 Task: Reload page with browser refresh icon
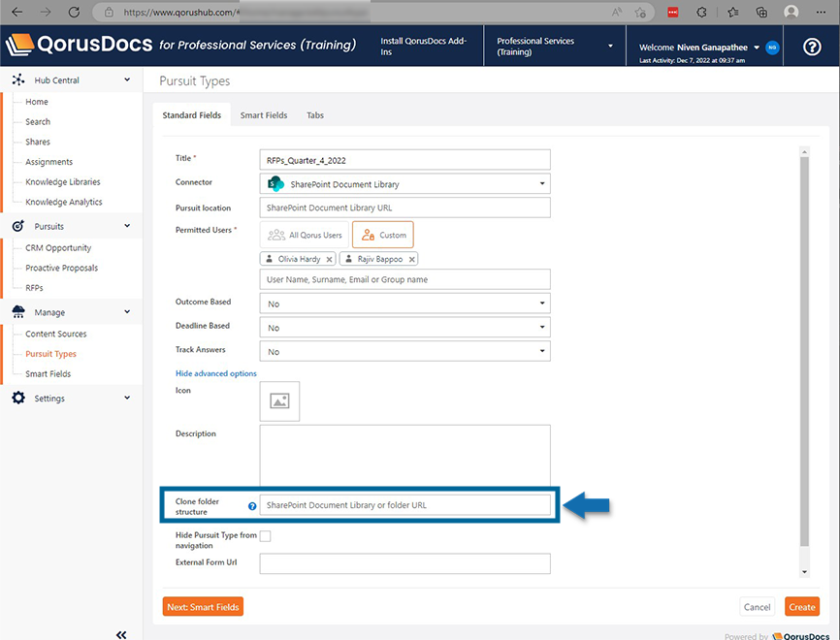click(x=74, y=12)
